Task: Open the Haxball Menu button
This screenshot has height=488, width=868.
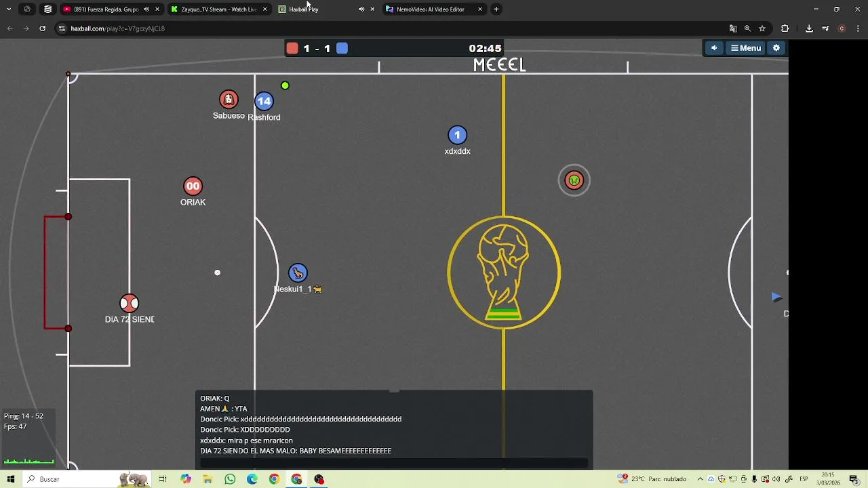Action: coord(745,48)
